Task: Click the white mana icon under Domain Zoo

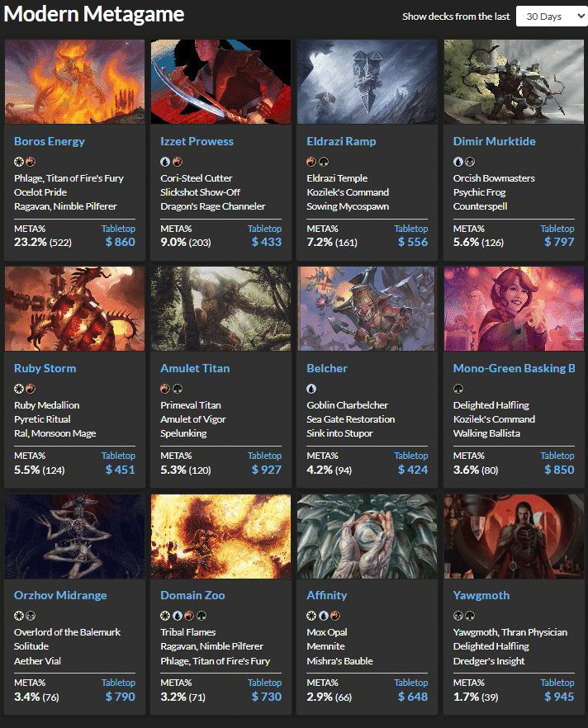Action: [165, 616]
